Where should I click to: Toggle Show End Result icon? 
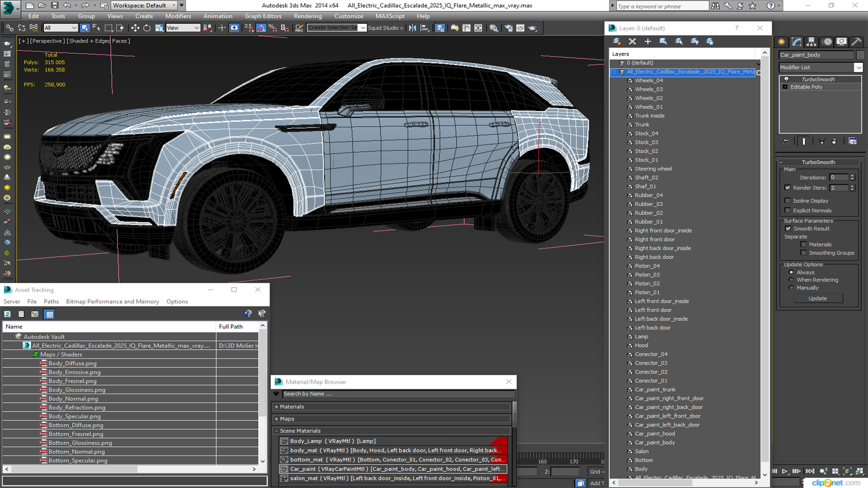pos(804,141)
